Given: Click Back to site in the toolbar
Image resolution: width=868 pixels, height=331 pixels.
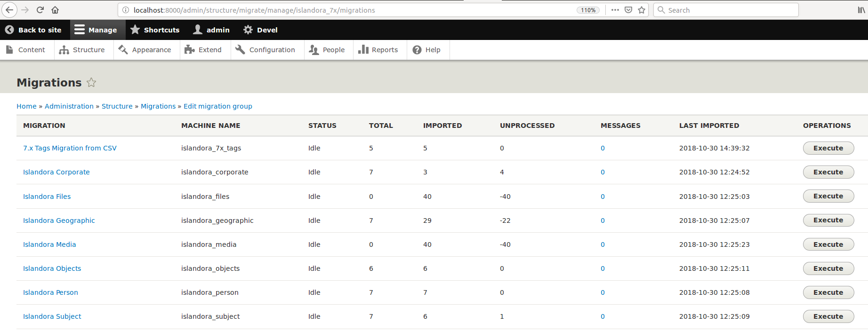Looking at the screenshot, I should (34, 30).
